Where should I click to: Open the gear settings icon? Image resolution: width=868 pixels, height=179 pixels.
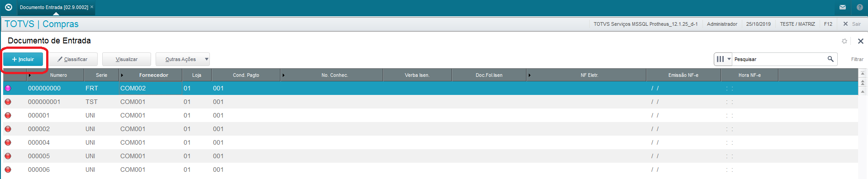pyautogui.click(x=844, y=41)
